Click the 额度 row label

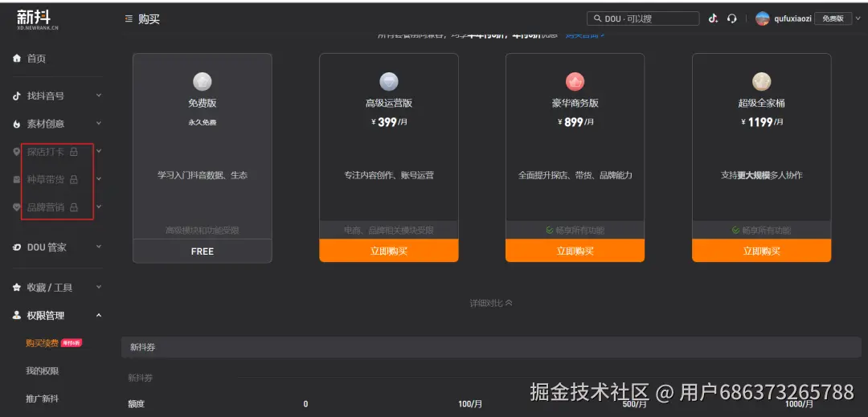(x=136, y=404)
